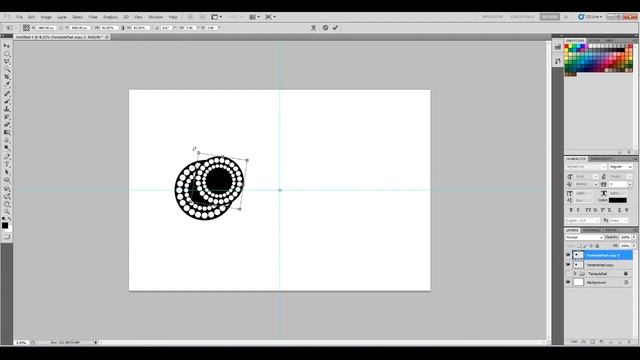This screenshot has height=360, width=640.
Task: Create a new layer icon
Action: point(619,342)
